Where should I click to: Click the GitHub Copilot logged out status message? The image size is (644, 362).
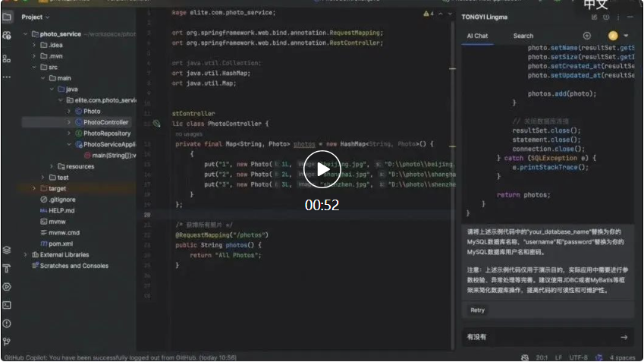point(120,358)
